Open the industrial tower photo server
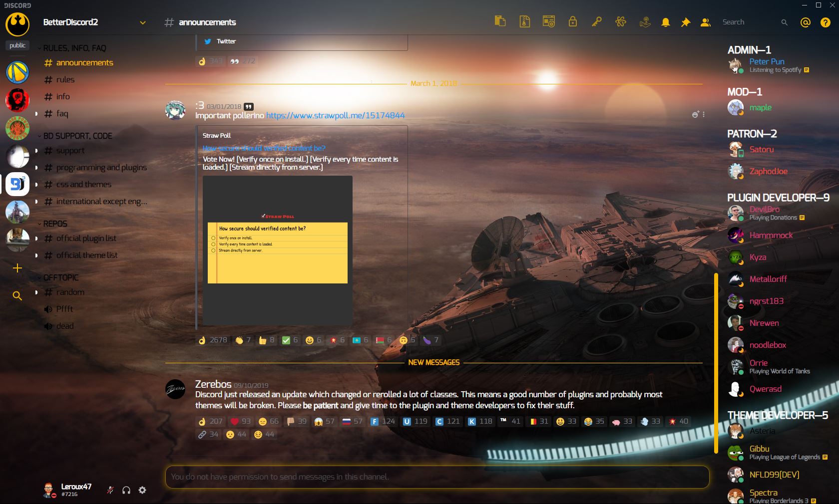Screen dimensions: 839x504 (x=17, y=212)
